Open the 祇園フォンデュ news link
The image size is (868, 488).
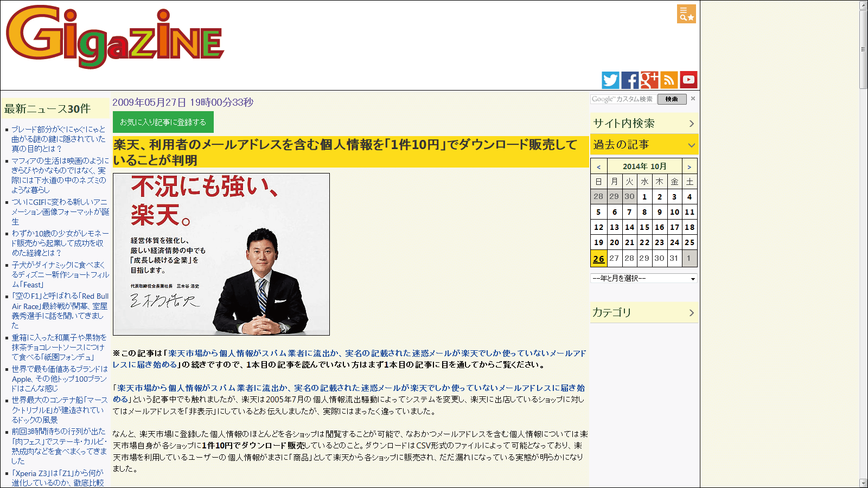[x=59, y=347]
